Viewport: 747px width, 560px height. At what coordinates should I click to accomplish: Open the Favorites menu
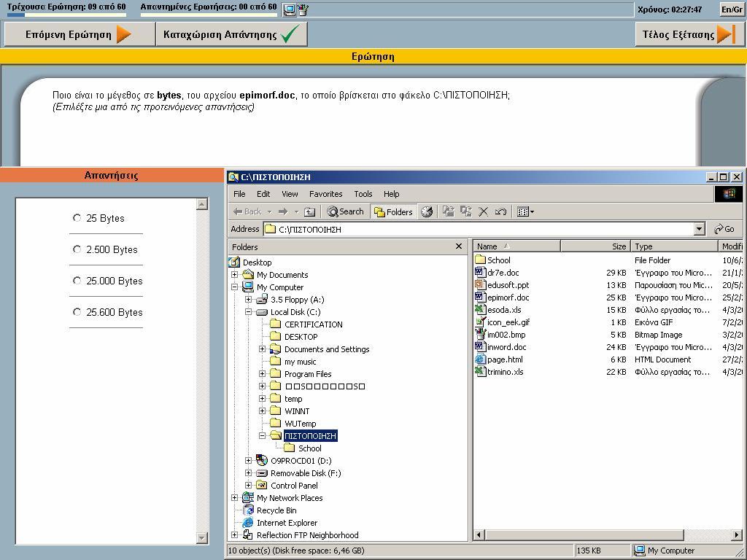click(326, 194)
